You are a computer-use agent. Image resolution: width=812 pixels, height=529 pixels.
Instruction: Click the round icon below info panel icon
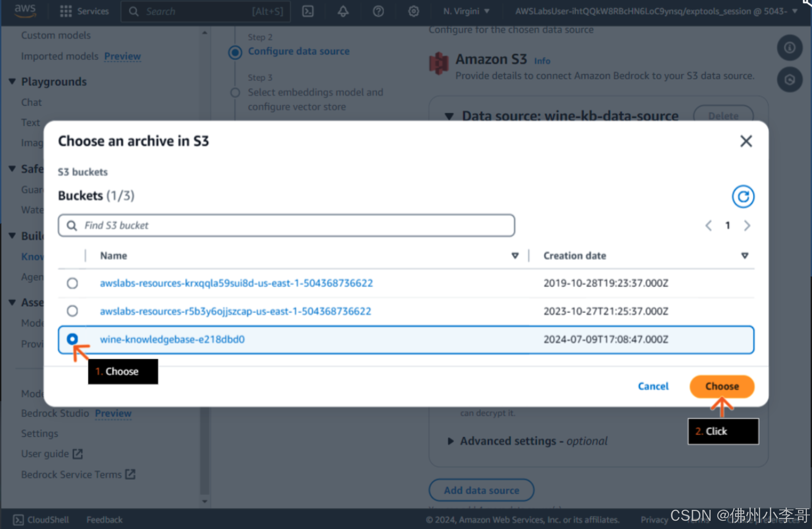[x=790, y=80]
